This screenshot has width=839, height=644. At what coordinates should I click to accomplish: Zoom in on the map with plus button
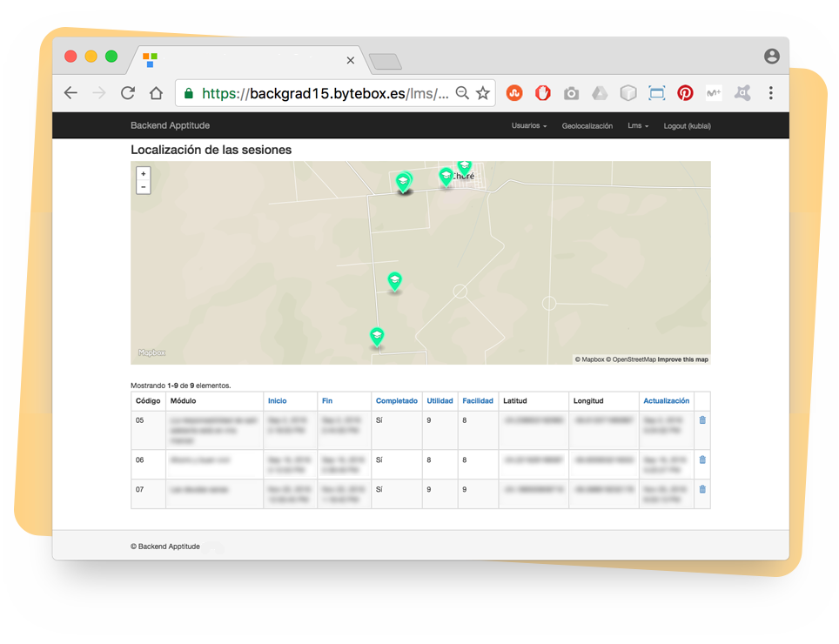[144, 174]
